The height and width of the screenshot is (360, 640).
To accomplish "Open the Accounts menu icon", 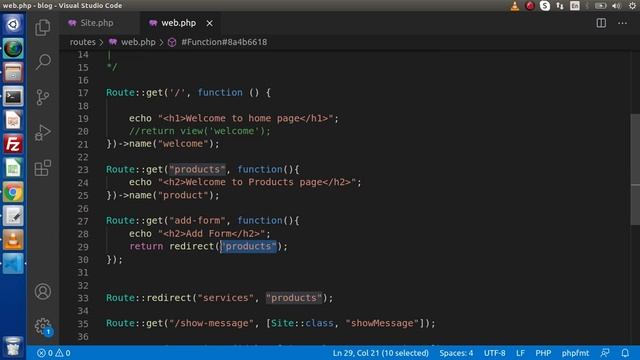I will point(43,291).
